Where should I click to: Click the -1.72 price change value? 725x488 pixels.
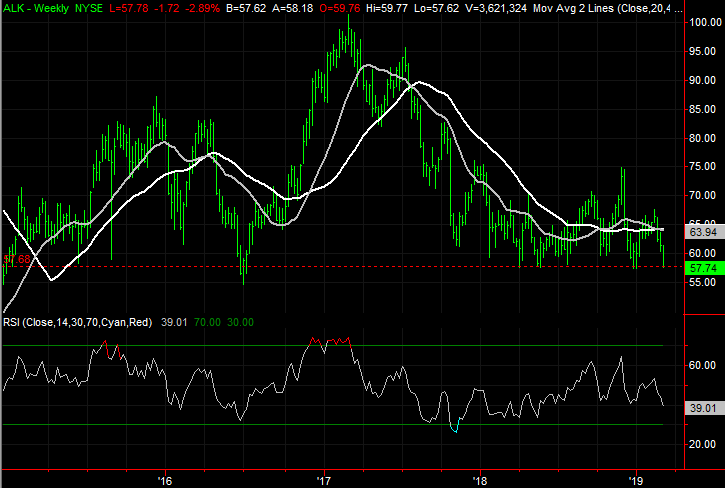[x=166, y=8]
